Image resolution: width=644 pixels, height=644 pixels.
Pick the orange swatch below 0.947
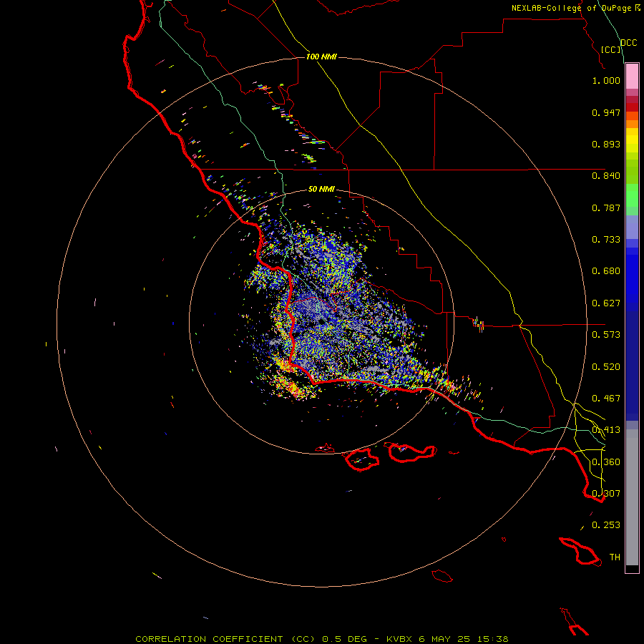tap(632, 124)
